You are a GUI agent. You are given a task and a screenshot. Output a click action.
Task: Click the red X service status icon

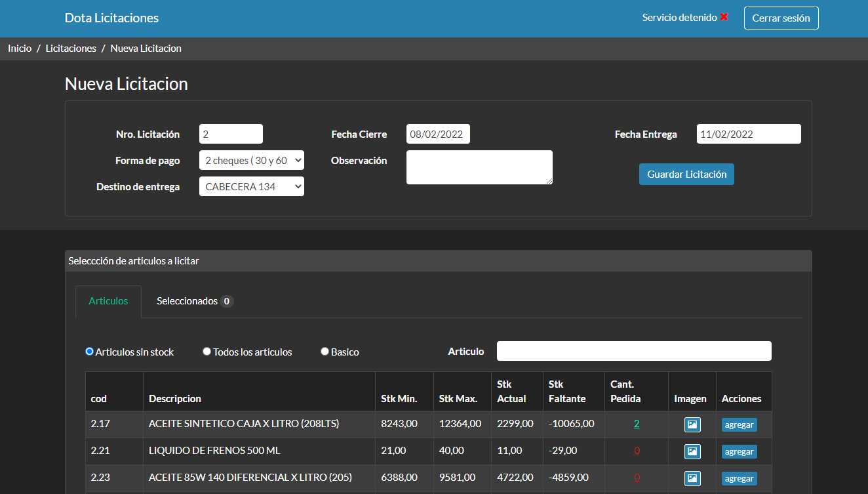click(724, 17)
